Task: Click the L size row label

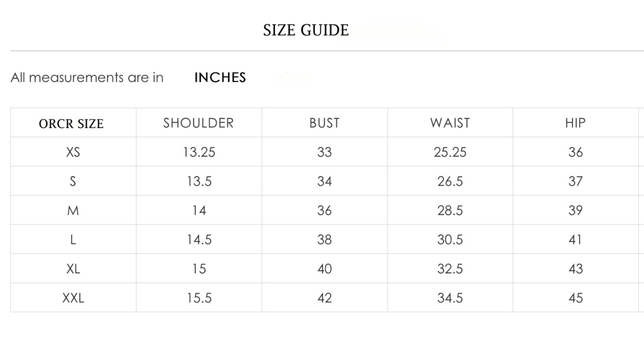Action: point(73,240)
